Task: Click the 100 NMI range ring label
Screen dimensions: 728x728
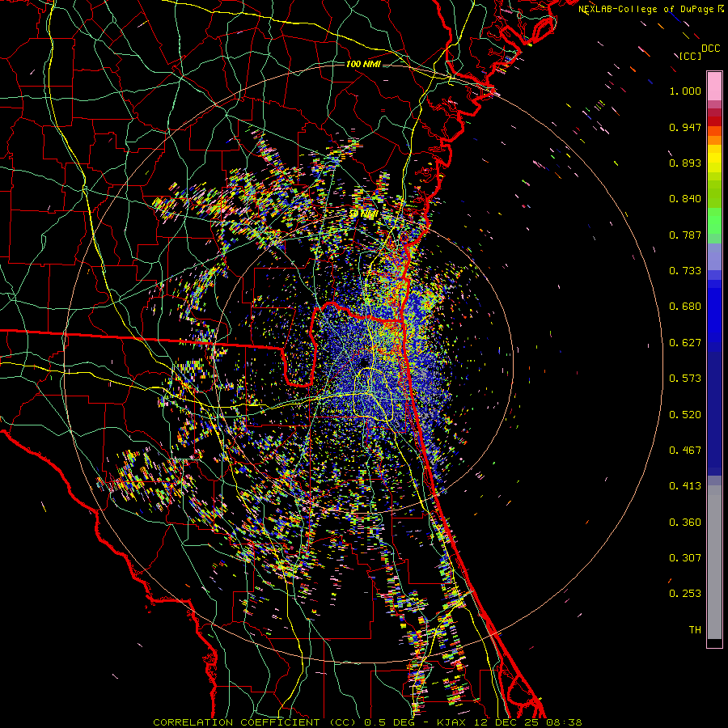Action: (363, 64)
